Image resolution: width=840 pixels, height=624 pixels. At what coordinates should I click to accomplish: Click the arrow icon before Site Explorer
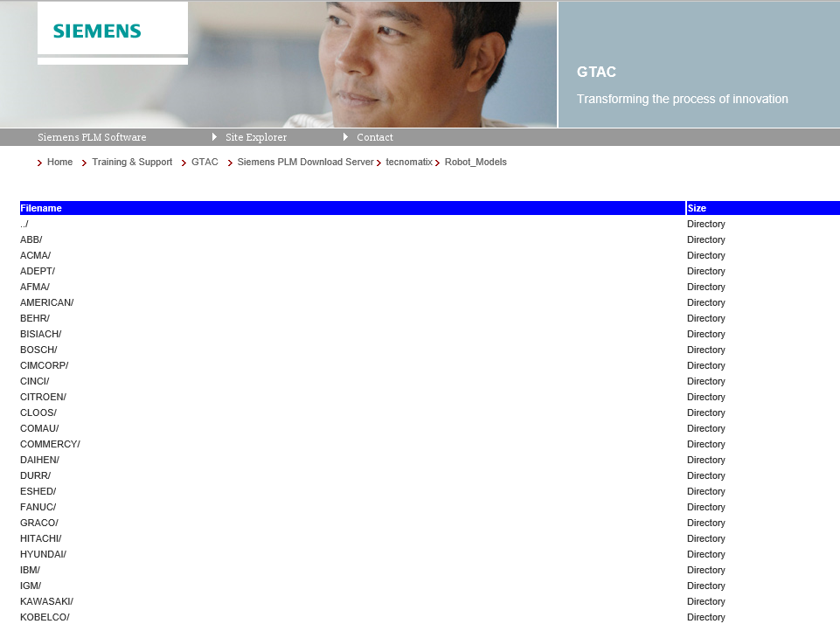(x=214, y=137)
